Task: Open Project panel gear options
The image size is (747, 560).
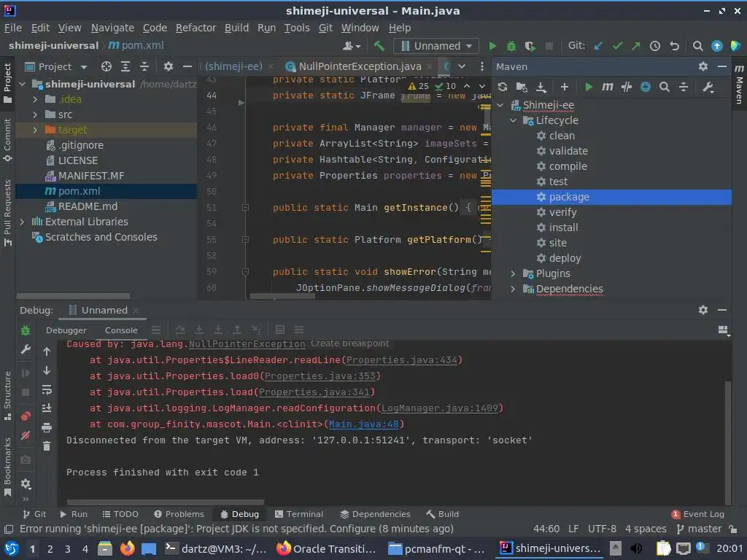Action: [169, 66]
